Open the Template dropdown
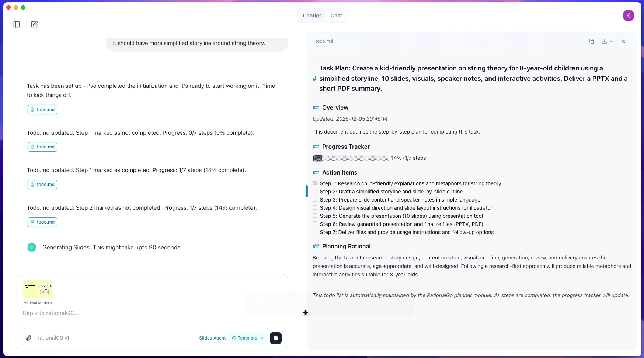The height and width of the screenshot is (358, 644). pyautogui.click(x=248, y=338)
